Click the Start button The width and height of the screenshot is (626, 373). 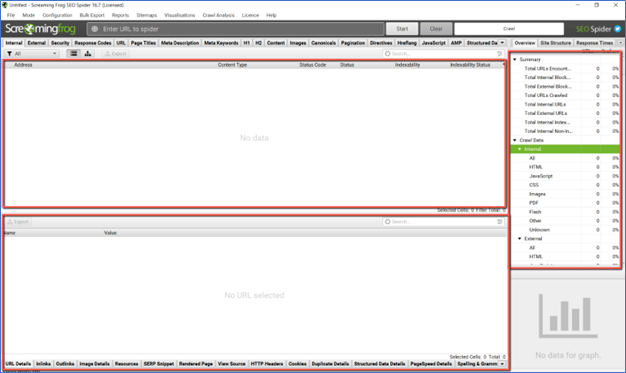point(402,29)
